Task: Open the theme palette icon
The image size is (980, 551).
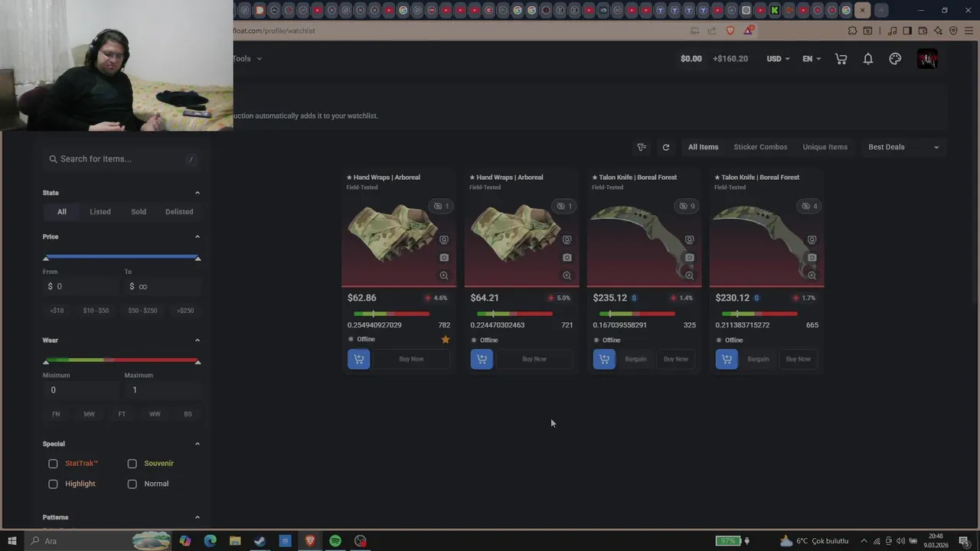Action: tap(895, 59)
